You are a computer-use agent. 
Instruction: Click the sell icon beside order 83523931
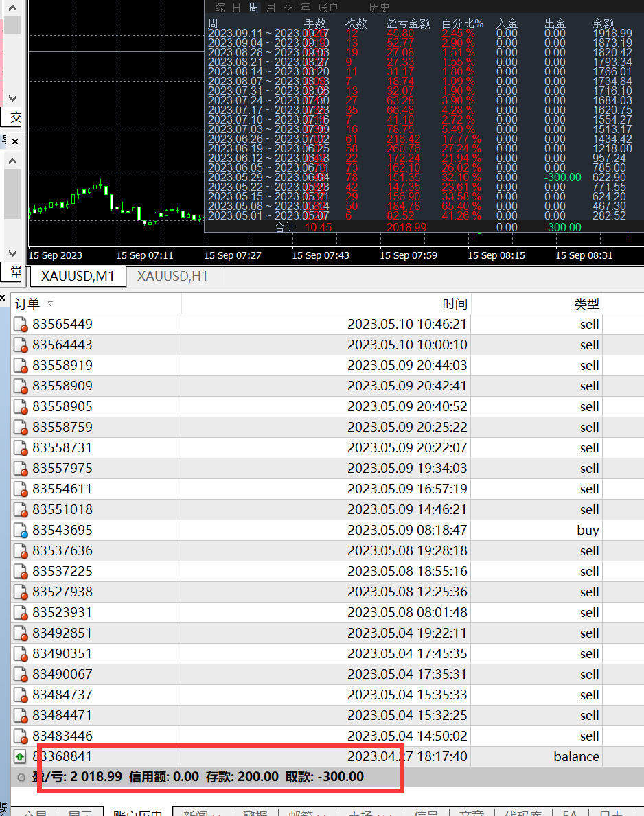pos(21,613)
